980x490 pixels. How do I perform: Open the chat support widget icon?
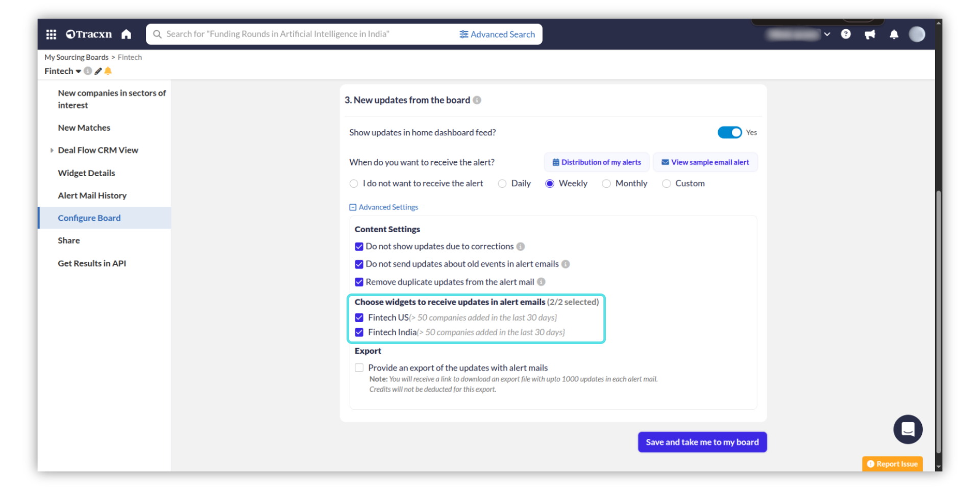click(908, 429)
